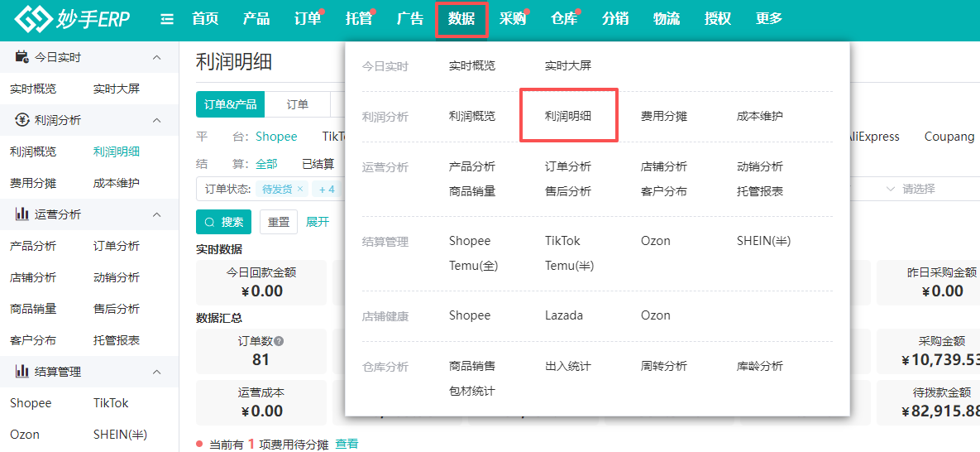Collapse the 运营分析 sidebar section chevron
980x452 pixels.
(x=156, y=214)
